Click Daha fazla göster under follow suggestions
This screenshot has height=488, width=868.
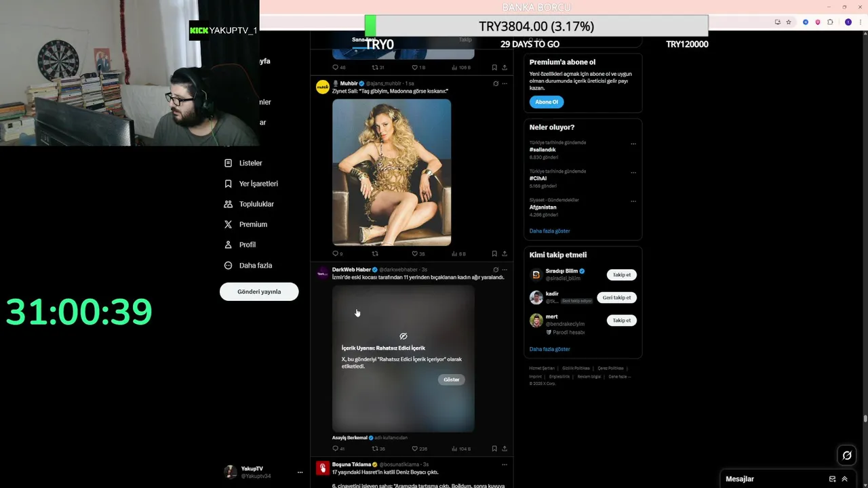point(550,349)
